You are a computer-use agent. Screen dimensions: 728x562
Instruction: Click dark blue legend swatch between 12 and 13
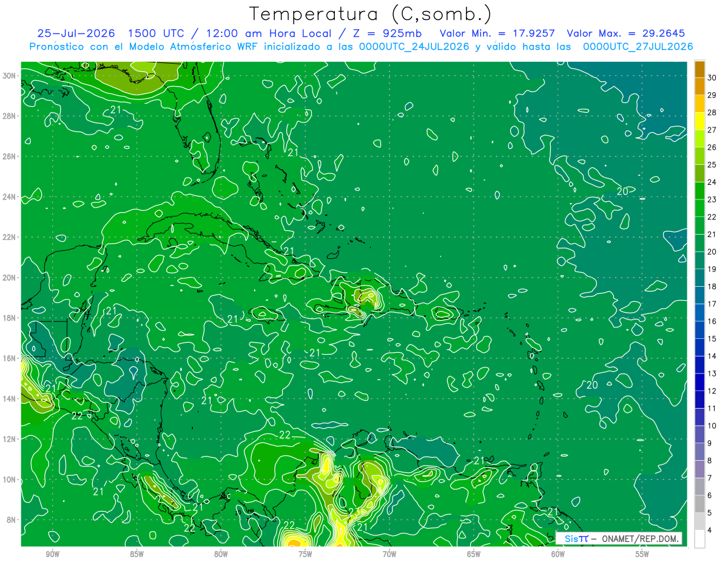tap(699, 383)
